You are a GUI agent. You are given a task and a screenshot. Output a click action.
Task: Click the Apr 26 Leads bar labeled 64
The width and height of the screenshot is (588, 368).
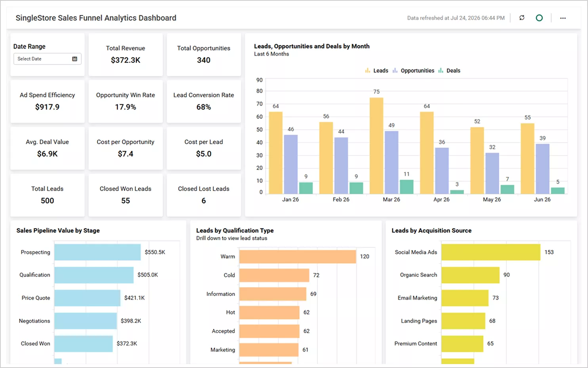tap(427, 153)
